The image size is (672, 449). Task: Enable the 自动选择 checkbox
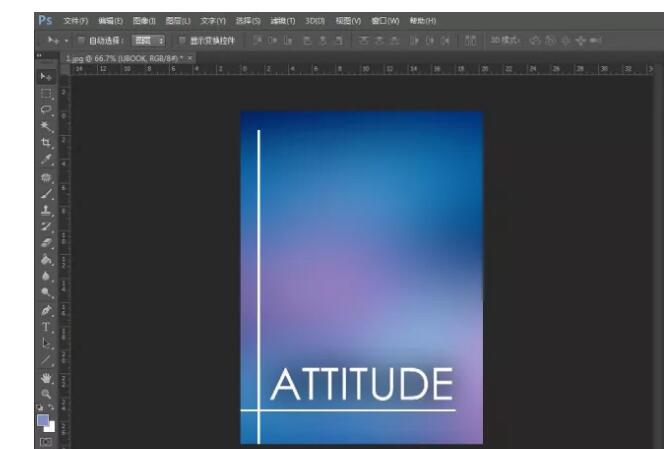pos(81,40)
